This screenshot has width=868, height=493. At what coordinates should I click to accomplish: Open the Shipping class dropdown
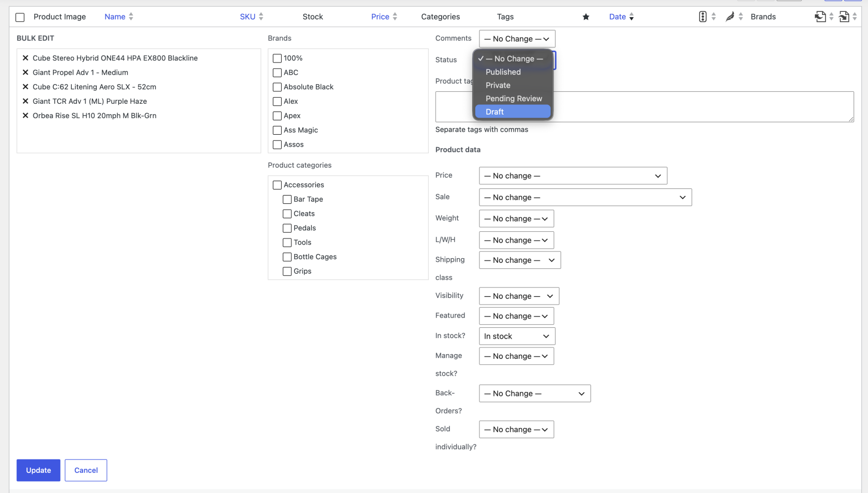click(x=520, y=260)
